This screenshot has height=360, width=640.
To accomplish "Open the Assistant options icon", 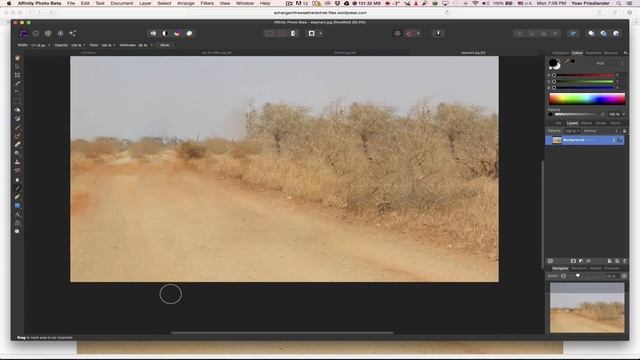I will coord(438,33).
